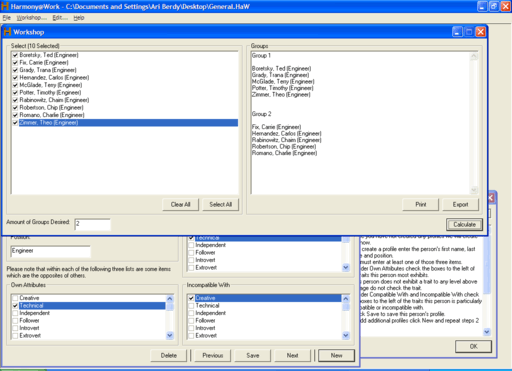The width and height of the screenshot is (512, 371).
Task: Click the Calculate button
Action: coord(464,224)
